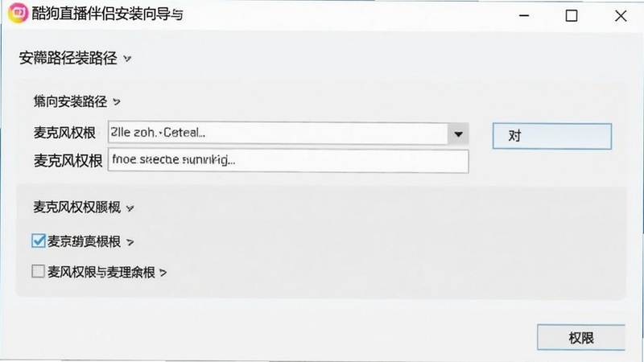Click the first combo box text field

click(x=278, y=133)
